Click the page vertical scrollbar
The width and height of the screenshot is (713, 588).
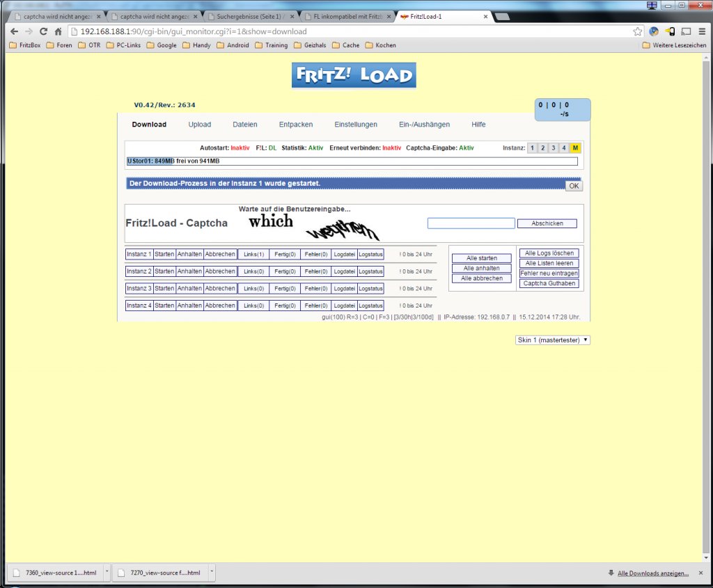coord(706,308)
